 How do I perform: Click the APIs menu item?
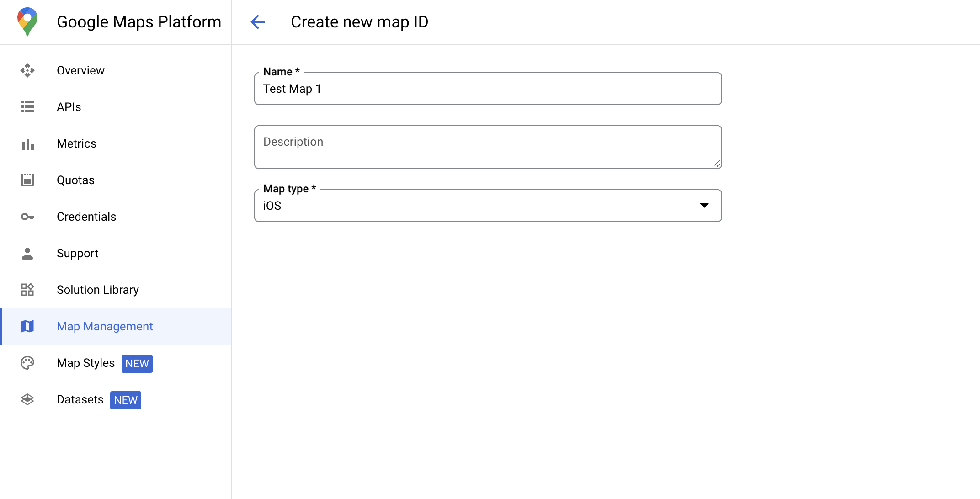click(69, 107)
